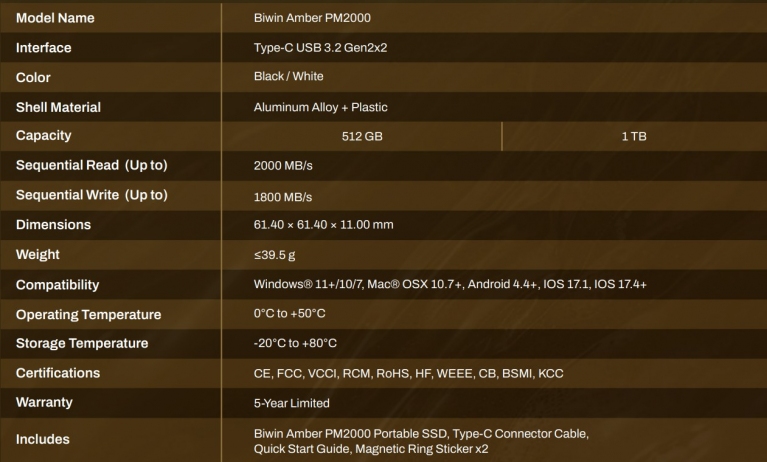Click the 'Storage Temperature' label

click(x=82, y=344)
